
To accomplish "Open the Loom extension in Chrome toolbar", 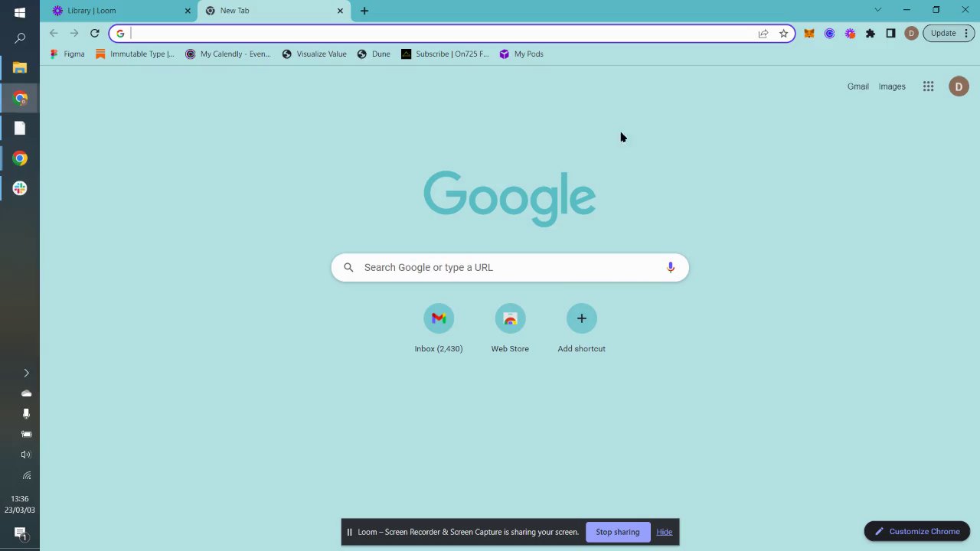I will [x=850, y=34].
